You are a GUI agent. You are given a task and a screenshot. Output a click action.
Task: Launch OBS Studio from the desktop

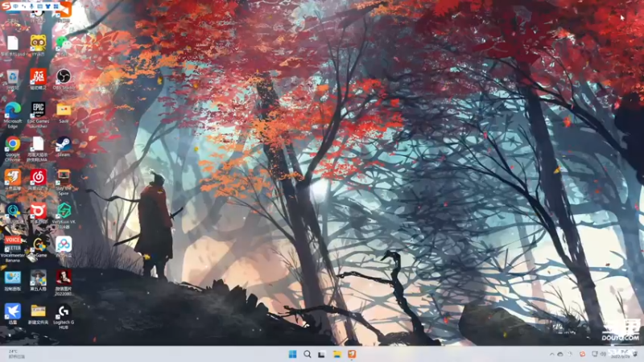pyautogui.click(x=64, y=77)
